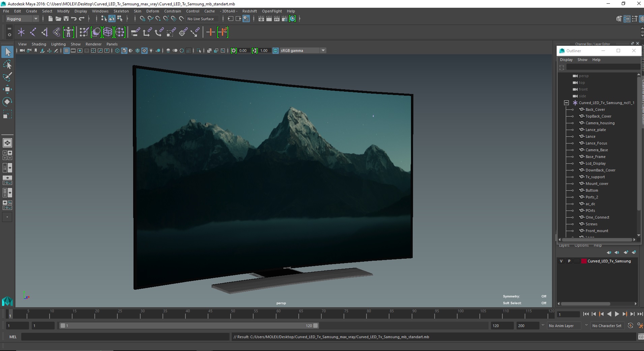Click the open scene folder icon

pos(58,19)
